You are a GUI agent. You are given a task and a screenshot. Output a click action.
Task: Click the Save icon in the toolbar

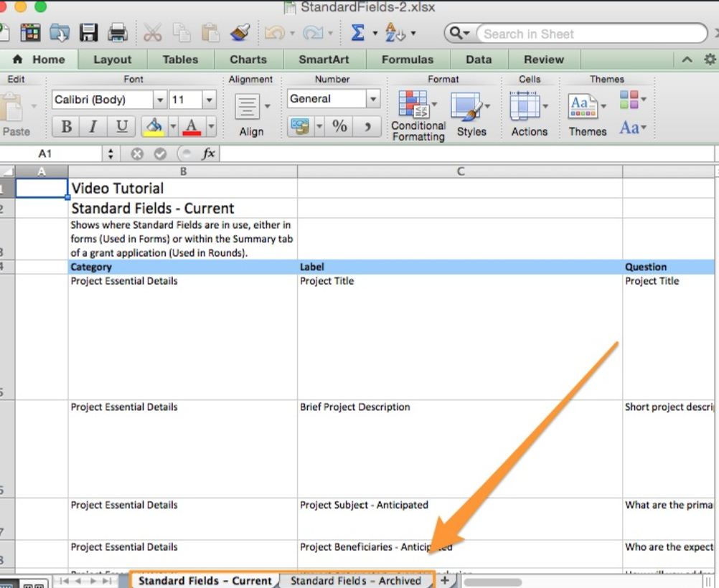coord(89,33)
